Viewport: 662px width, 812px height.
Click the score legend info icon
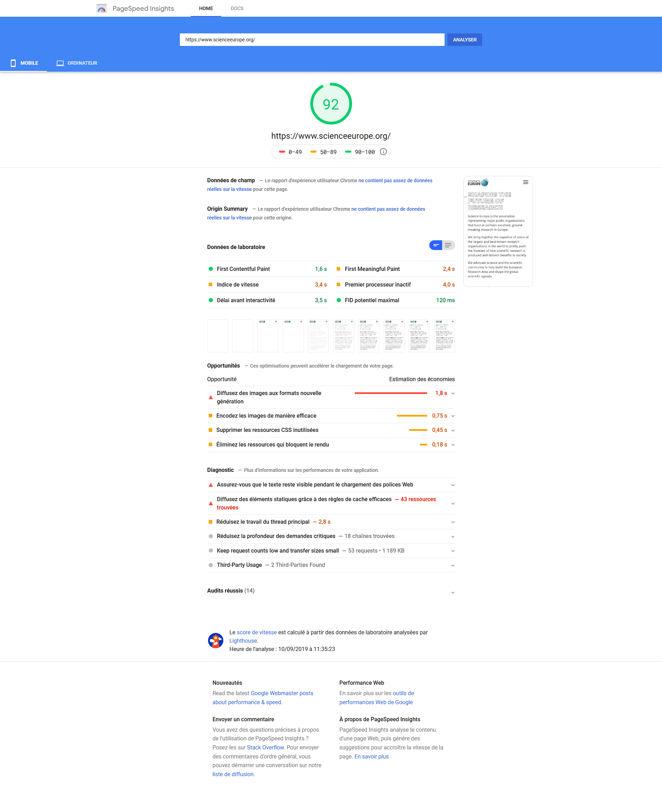tap(383, 152)
